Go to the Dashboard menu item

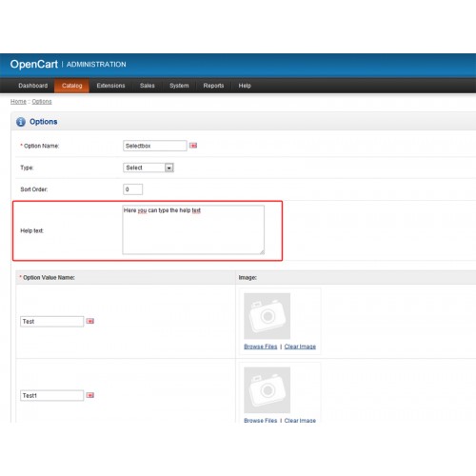point(33,86)
